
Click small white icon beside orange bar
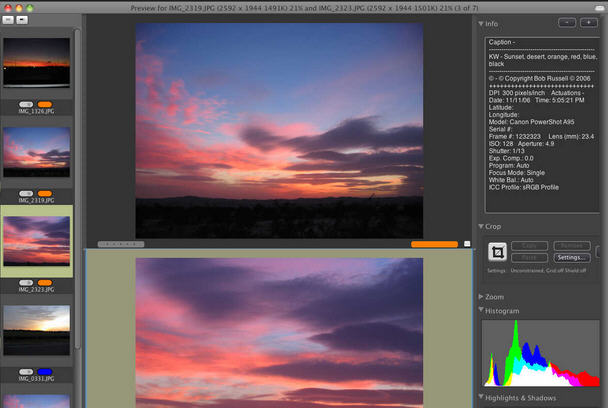(467, 244)
